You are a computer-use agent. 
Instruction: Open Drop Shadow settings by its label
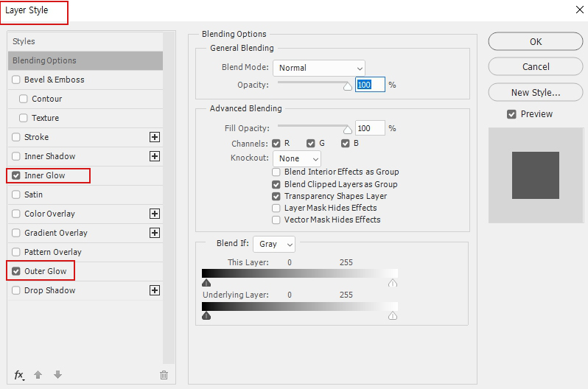(x=50, y=290)
